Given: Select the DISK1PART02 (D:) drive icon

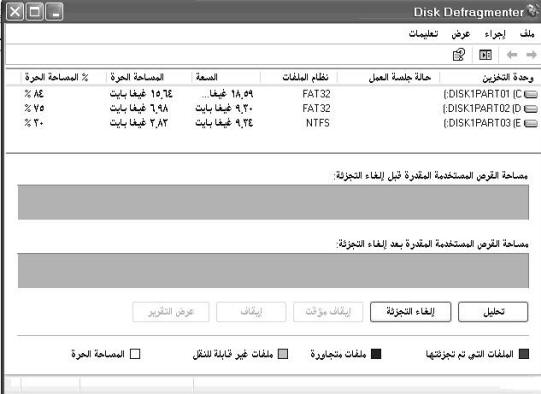Looking at the screenshot, I should (x=531, y=109).
